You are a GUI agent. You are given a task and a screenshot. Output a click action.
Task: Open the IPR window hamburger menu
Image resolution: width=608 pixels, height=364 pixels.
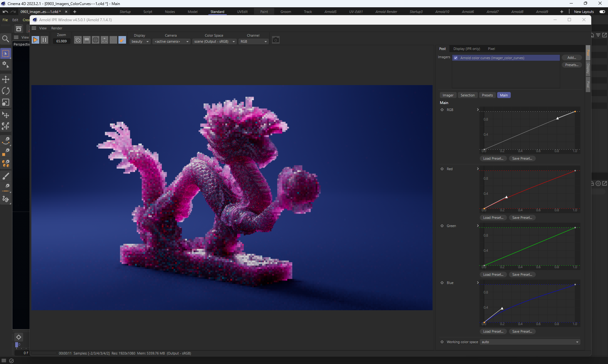click(x=34, y=28)
